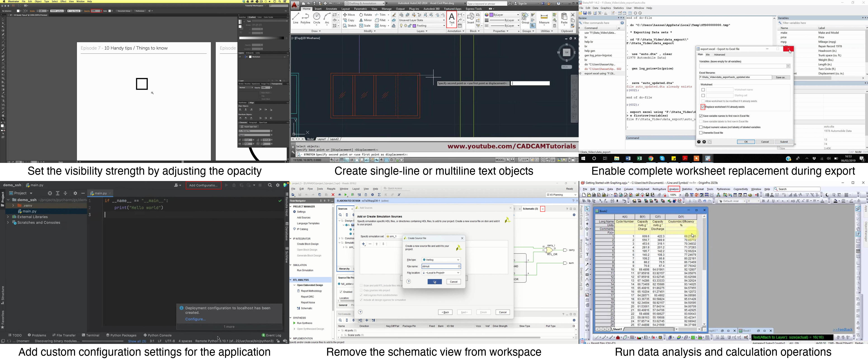Open the Text annotation tool
The height and width of the screenshot is (362, 868).
(x=452, y=19)
